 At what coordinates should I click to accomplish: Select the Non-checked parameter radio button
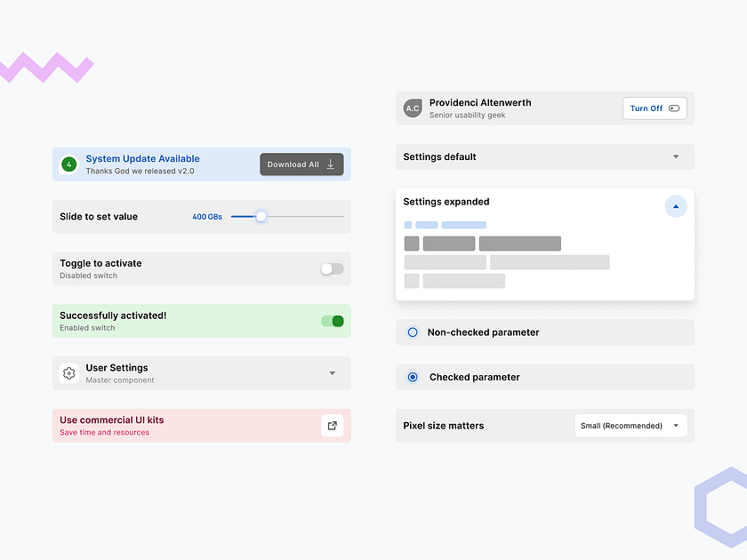pyautogui.click(x=413, y=332)
